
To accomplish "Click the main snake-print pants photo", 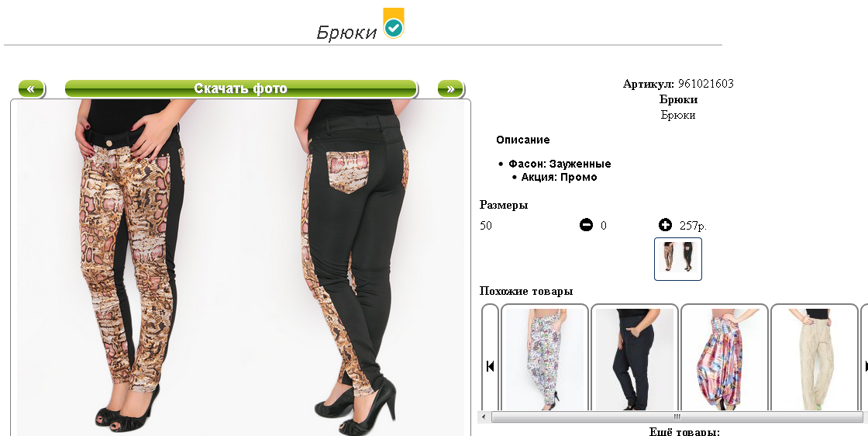I will pyautogui.click(x=240, y=268).
